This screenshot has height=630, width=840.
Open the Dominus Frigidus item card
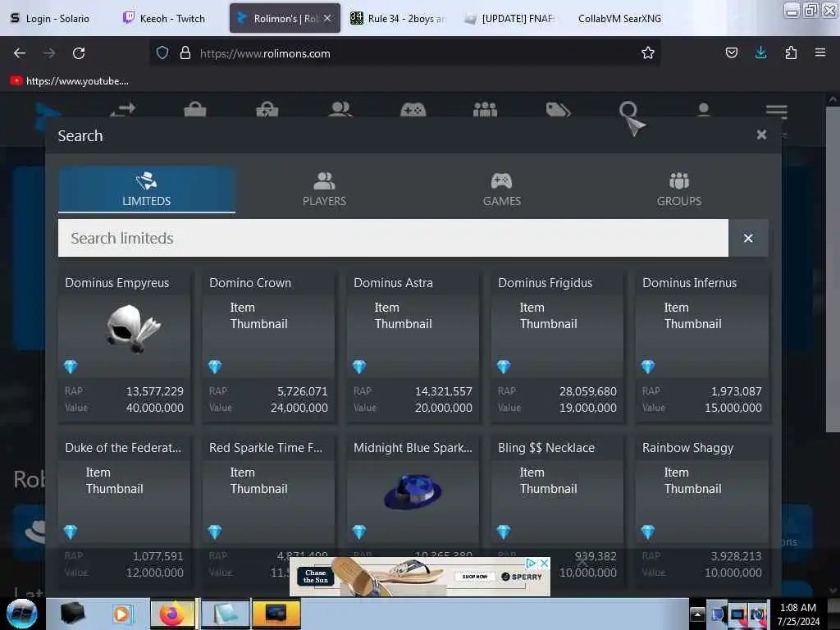(557, 347)
